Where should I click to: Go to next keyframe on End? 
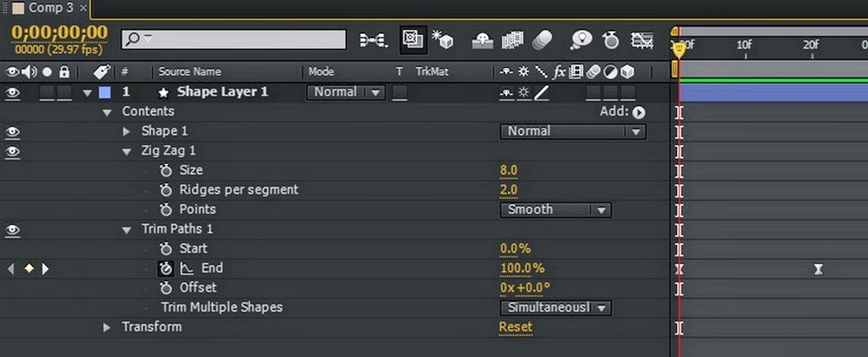point(45,269)
